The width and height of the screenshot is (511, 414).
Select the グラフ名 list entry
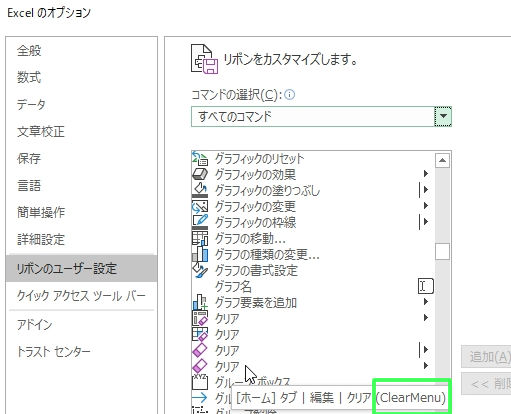313,286
